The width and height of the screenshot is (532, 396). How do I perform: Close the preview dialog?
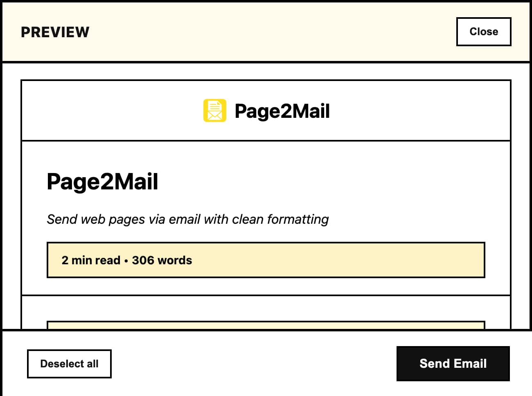point(483,32)
